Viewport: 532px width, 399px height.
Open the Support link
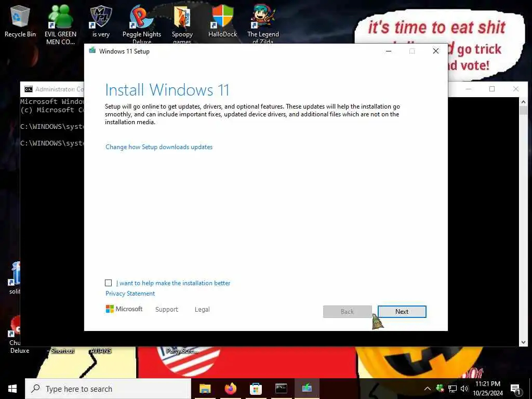coord(167,310)
